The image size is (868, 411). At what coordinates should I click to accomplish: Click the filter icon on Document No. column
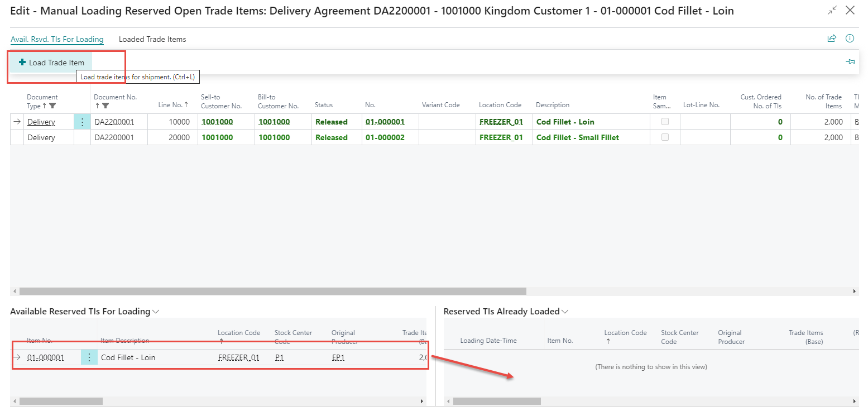pos(105,106)
